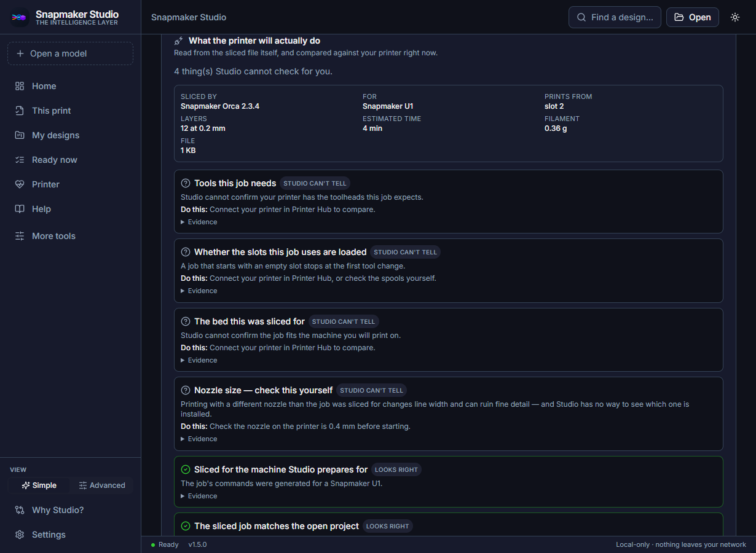Viewport: 756px width, 553px height.
Task: Click the question icon beside Tools this job needs
Action: pos(186,183)
